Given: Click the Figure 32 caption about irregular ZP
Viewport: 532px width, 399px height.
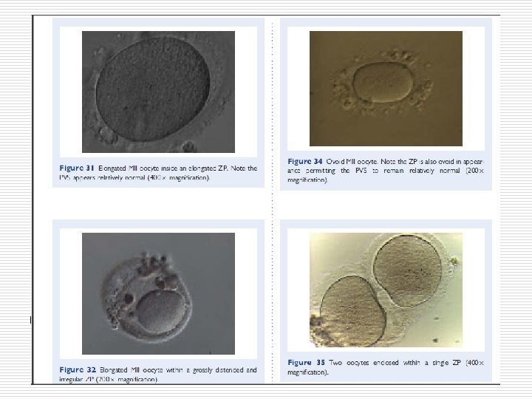Looking at the screenshot, I should 158,375.
